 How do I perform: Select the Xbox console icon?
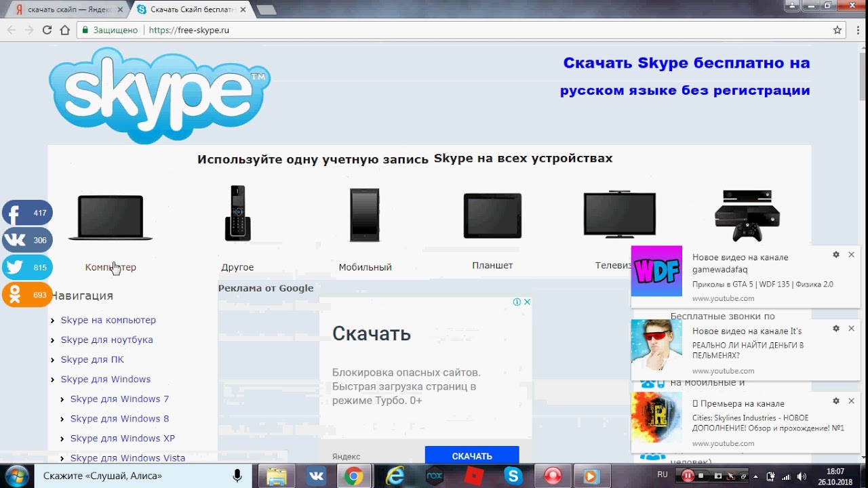[747, 216]
